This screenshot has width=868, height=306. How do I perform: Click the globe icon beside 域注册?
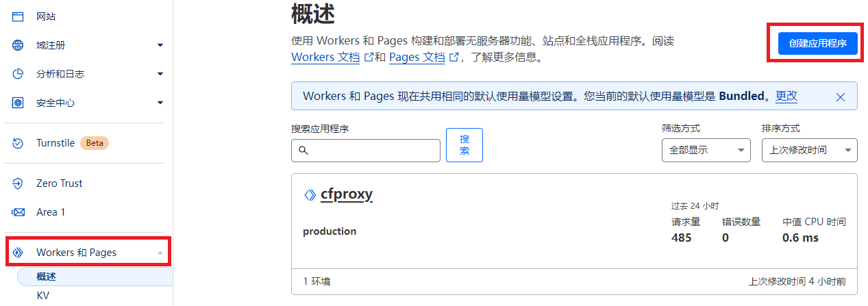[18, 45]
